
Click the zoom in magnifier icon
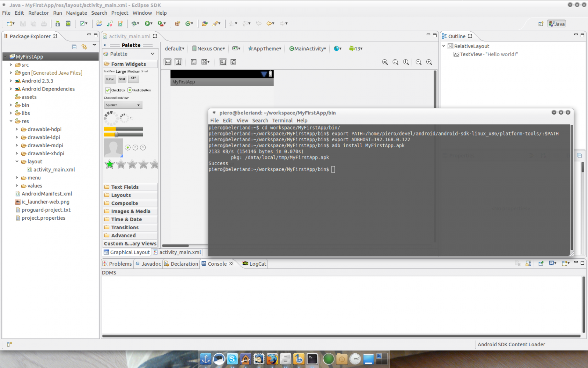pos(429,62)
